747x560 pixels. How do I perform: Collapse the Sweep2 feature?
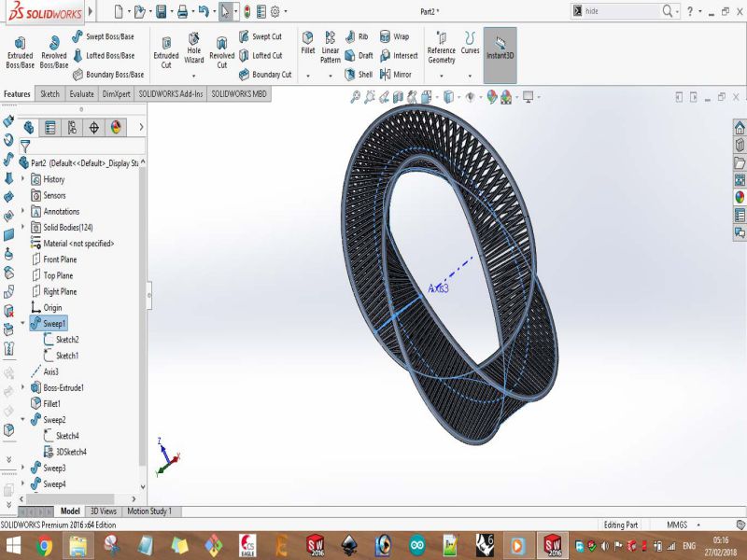coord(22,419)
